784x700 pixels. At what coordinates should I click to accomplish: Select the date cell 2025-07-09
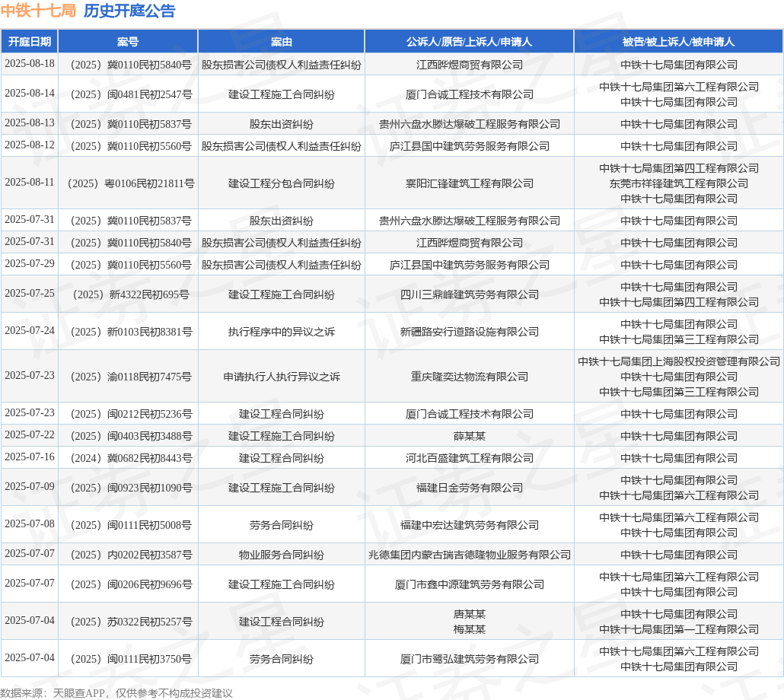tap(30, 487)
